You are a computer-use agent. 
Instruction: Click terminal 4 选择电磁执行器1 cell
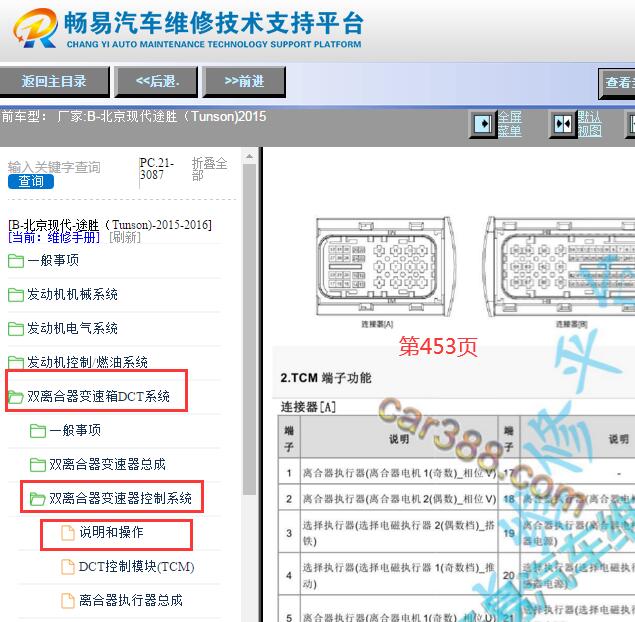click(x=399, y=575)
